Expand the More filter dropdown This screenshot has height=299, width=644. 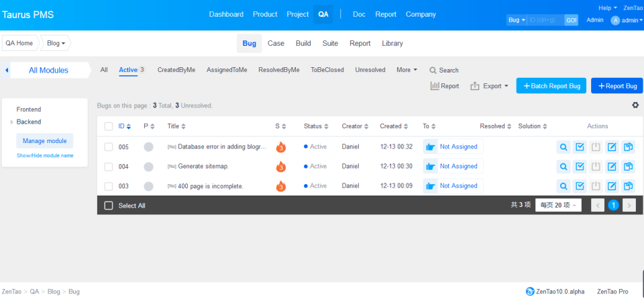coord(407,70)
